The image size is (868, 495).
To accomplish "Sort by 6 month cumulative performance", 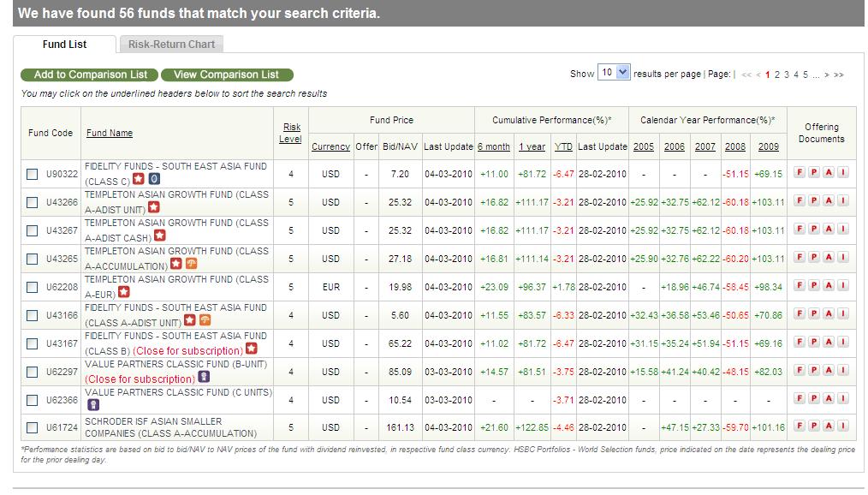I will [493, 146].
